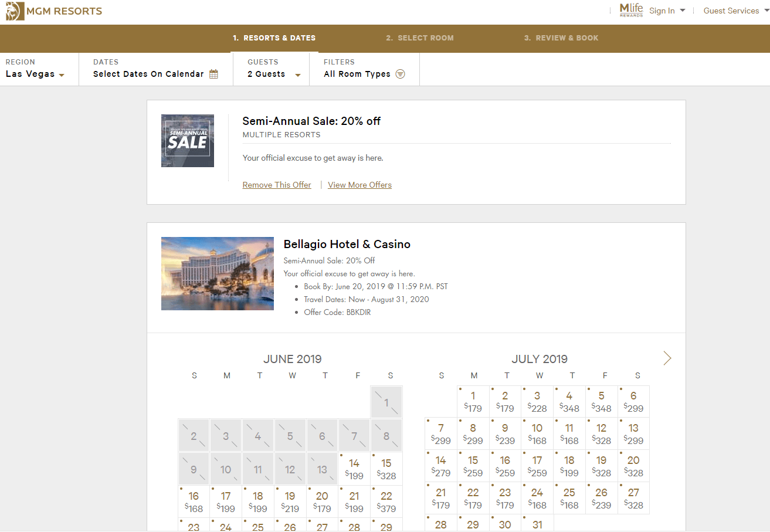Screen dimensions: 770x532
Task: Select June 15 at $328
Action: pyautogui.click(x=386, y=469)
